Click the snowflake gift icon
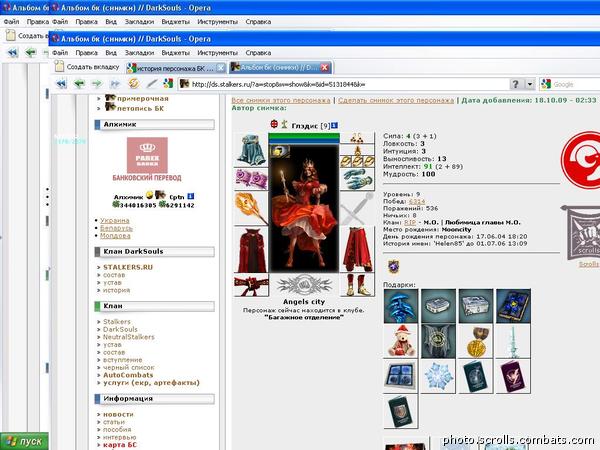The height and width of the screenshot is (450, 600). coord(438,376)
